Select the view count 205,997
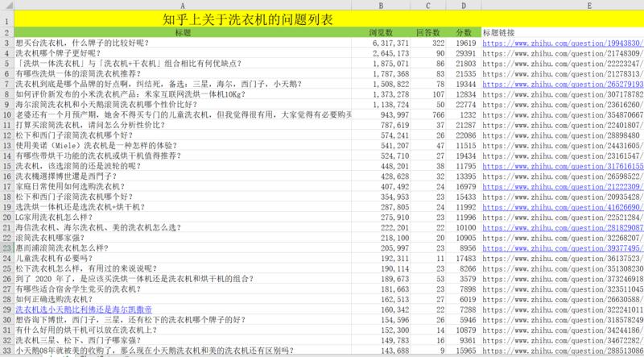Viewport: 644px width, 357px height. 381,248
